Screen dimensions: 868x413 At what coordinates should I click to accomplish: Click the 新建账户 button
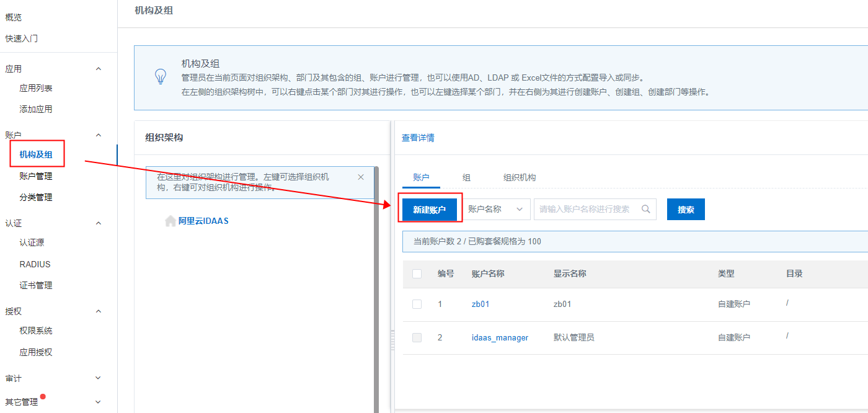coord(430,210)
